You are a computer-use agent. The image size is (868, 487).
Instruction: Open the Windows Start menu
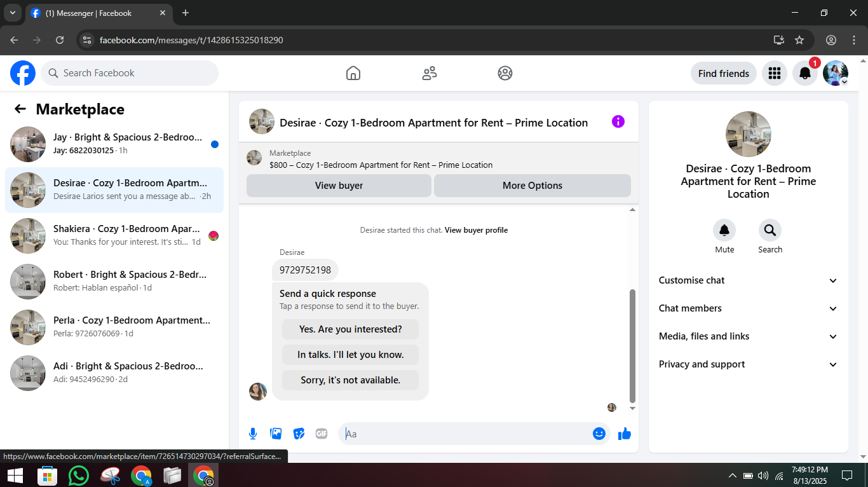click(x=15, y=475)
